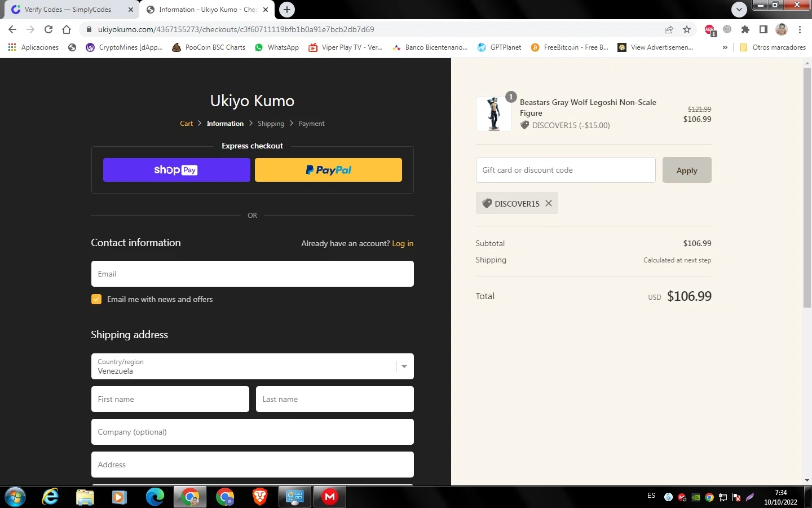Open media player from taskbar

[x=119, y=497]
